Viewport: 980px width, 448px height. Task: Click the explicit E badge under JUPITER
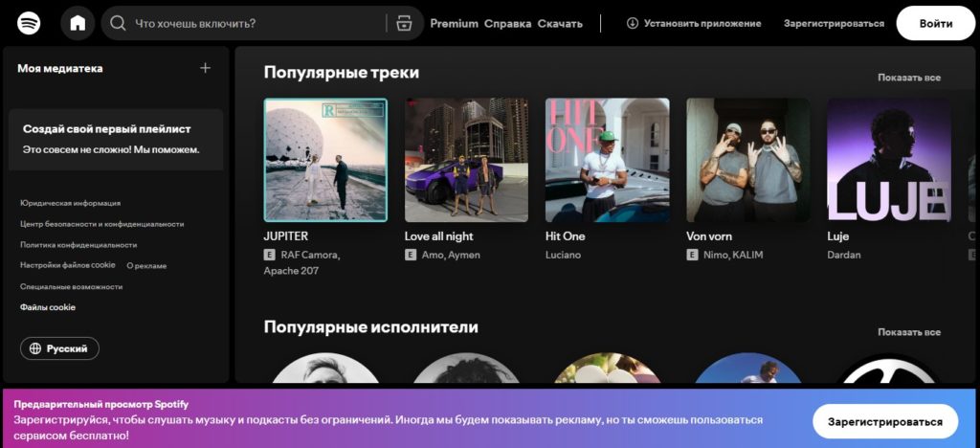pos(269,255)
